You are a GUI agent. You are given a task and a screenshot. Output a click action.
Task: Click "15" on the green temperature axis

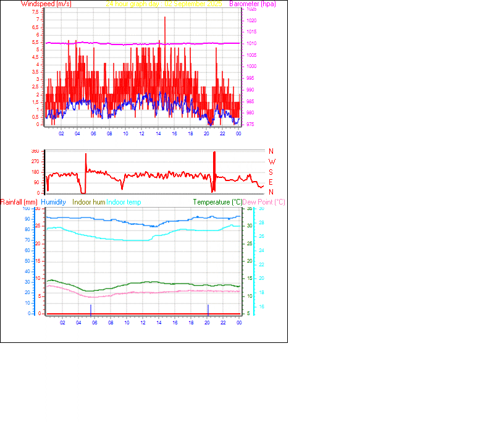coord(250,279)
